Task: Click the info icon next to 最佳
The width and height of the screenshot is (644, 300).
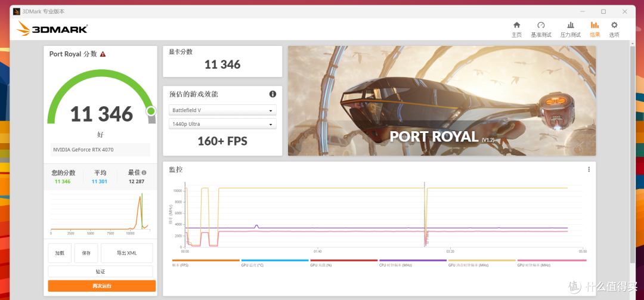Action: click(x=144, y=173)
